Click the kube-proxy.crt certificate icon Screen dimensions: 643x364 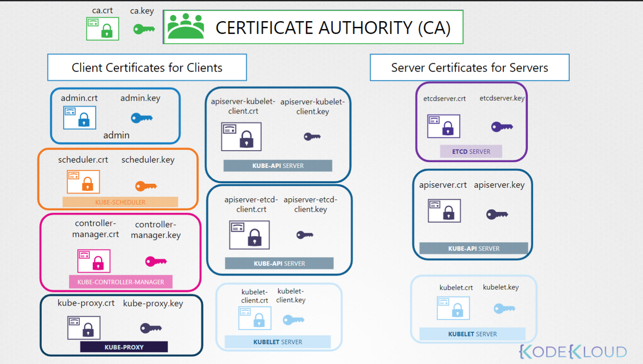(84, 328)
